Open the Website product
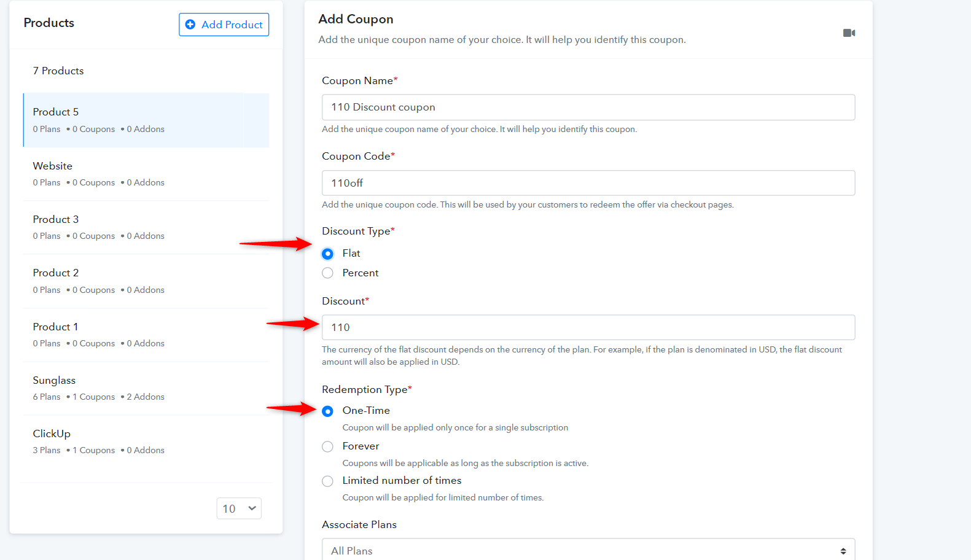The width and height of the screenshot is (971, 560). 146,173
